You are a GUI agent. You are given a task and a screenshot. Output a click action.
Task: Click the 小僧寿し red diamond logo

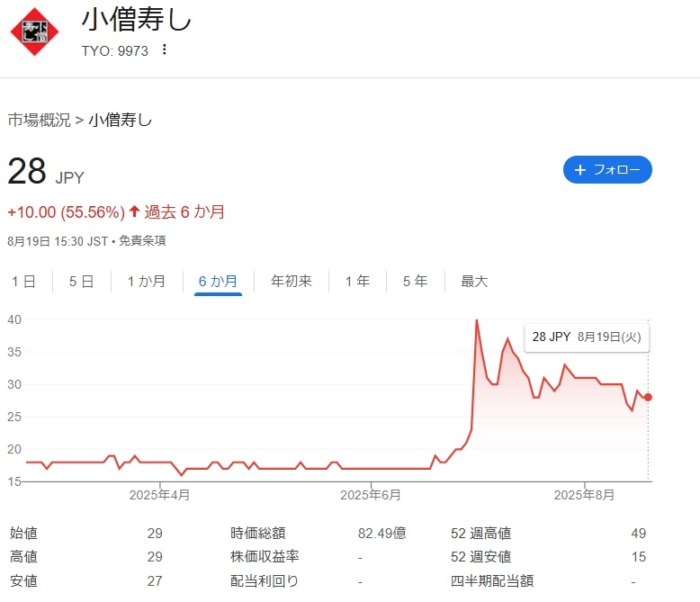tap(34, 31)
